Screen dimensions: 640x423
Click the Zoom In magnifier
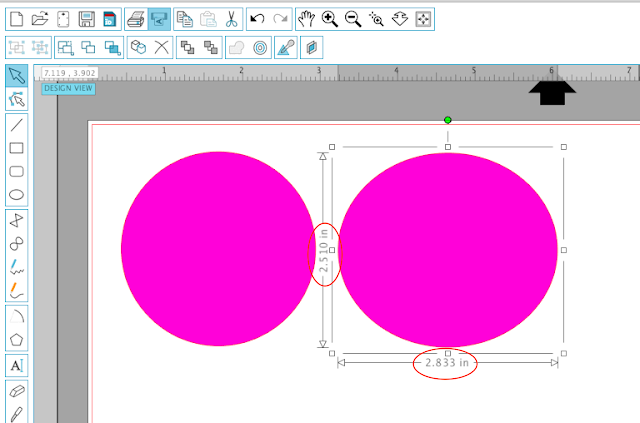point(329,19)
